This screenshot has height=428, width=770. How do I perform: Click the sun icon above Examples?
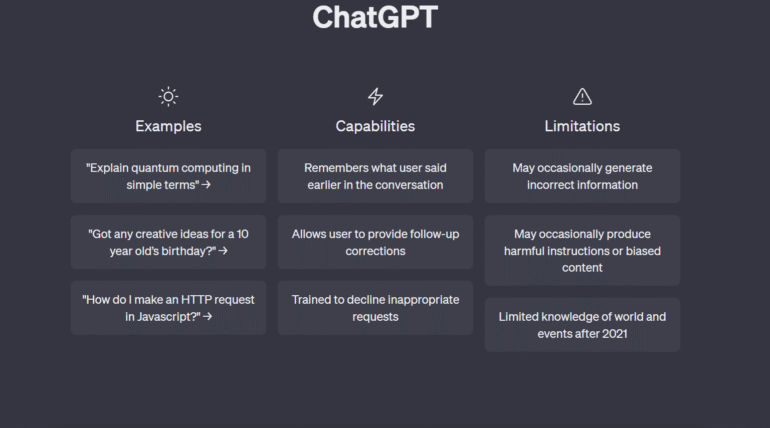point(168,97)
